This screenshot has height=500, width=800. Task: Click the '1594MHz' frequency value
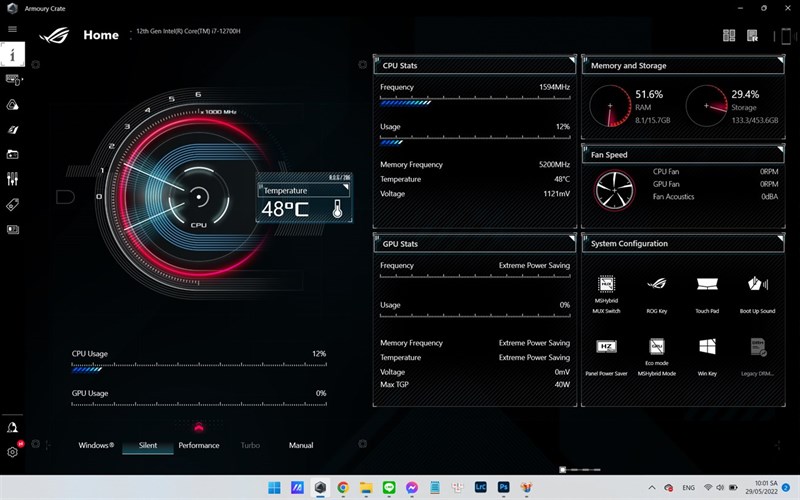[555, 87]
